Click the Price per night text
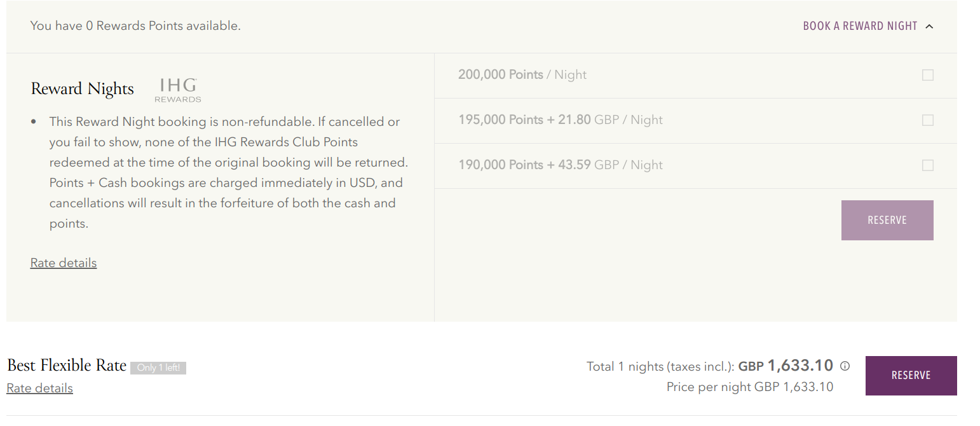 (x=749, y=387)
